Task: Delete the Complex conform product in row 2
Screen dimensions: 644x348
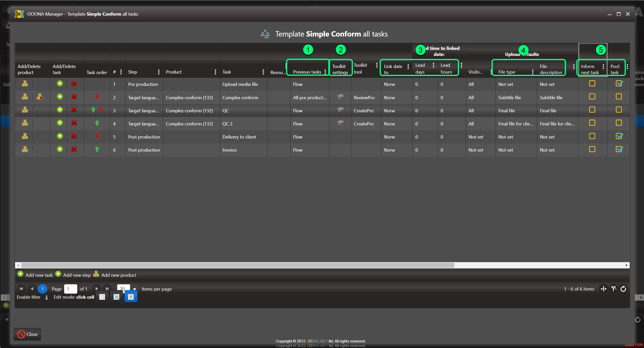Action: (x=40, y=97)
